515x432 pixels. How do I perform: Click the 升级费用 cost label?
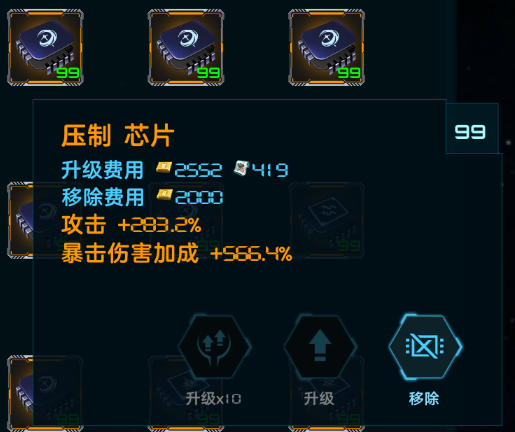tap(103, 170)
